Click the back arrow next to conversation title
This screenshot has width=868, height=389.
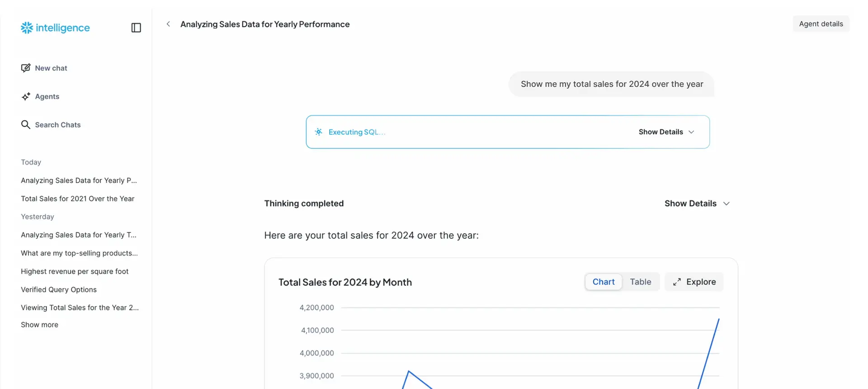point(168,24)
